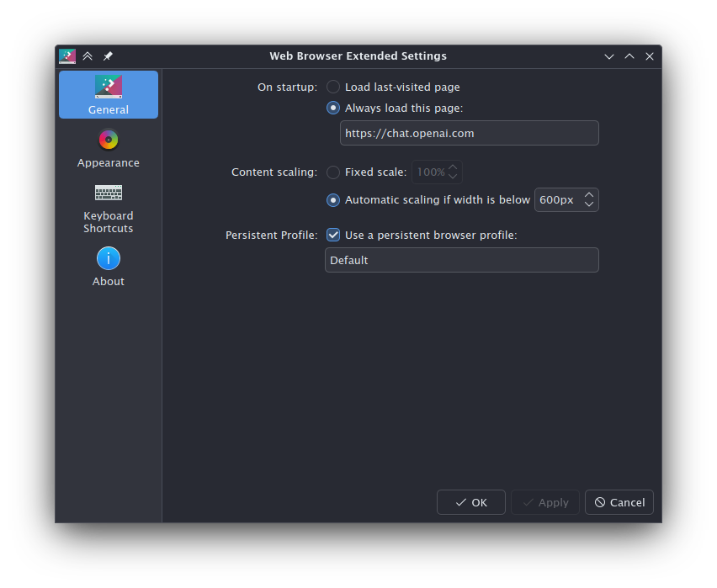Minimize the settings window

coord(609,56)
